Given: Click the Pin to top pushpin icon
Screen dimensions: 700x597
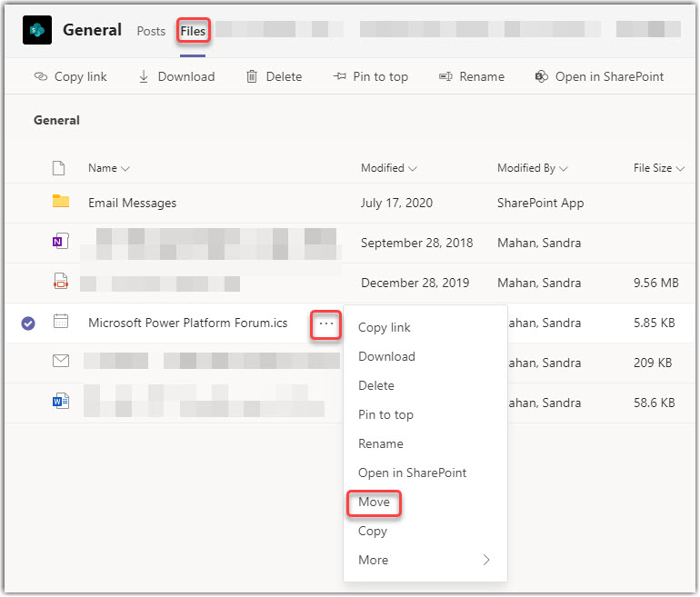Looking at the screenshot, I should pyautogui.click(x=340, y=77).
